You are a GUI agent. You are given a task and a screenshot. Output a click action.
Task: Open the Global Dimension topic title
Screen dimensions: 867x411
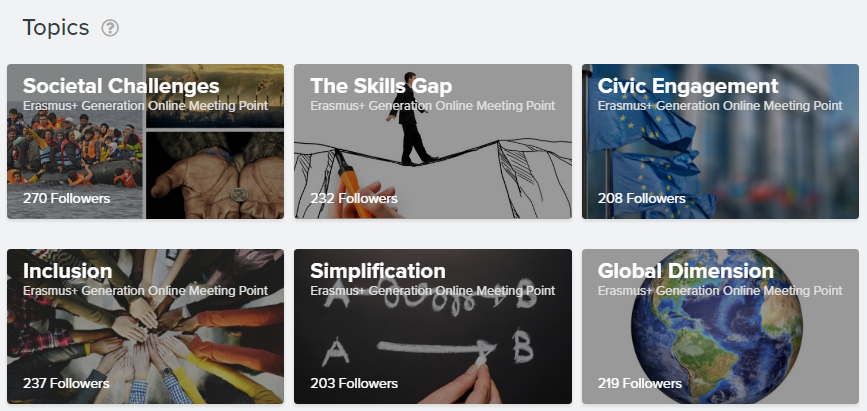686,270
